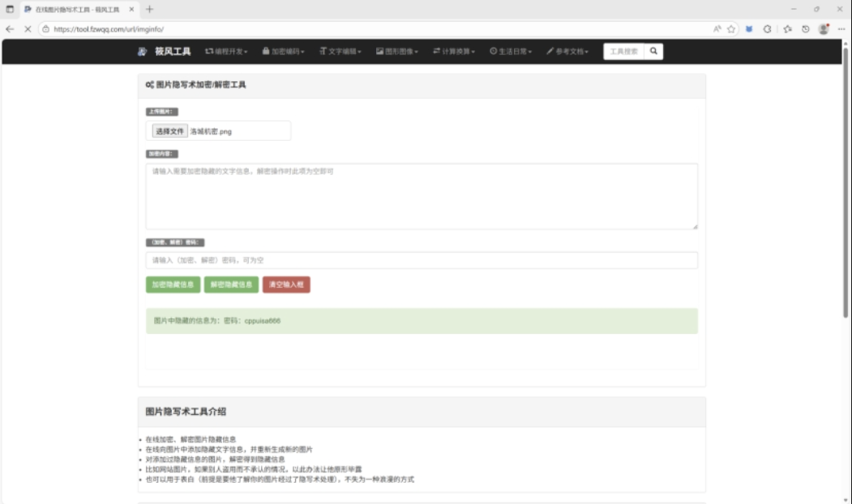Add this page to favorites via star icon

731,27
